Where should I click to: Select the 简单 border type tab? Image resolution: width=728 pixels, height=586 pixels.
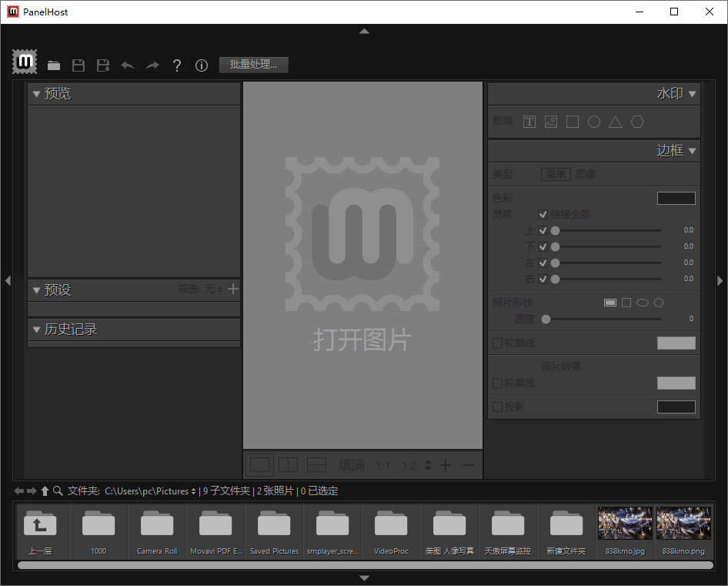(x=556, y=174)
